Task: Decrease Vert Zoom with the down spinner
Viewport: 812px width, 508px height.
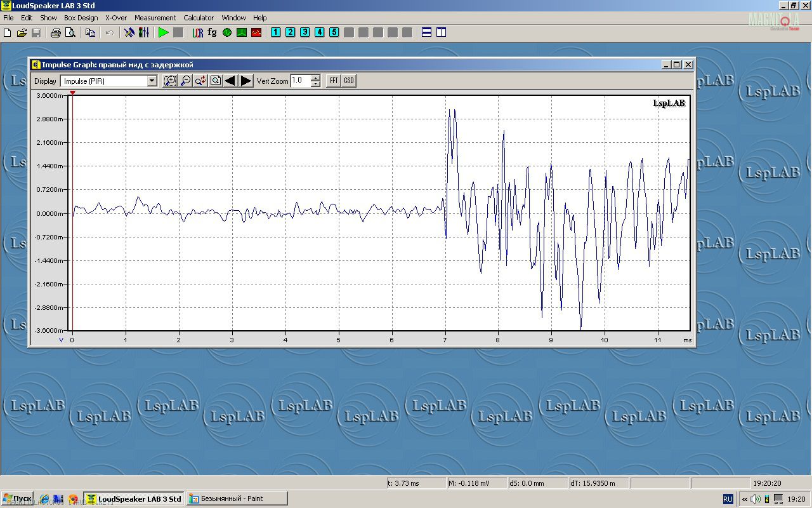Action: 315,84
